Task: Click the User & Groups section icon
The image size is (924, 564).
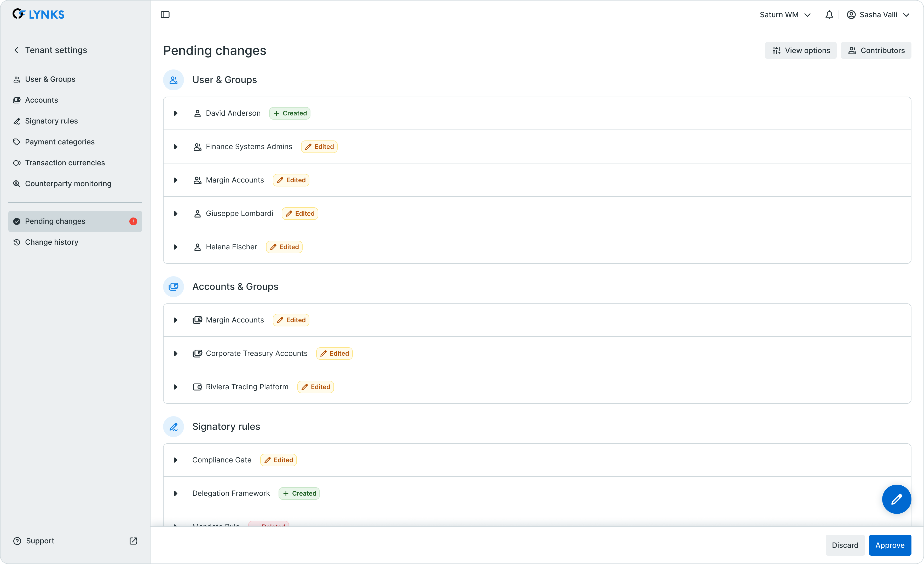Action: point(173,80)
